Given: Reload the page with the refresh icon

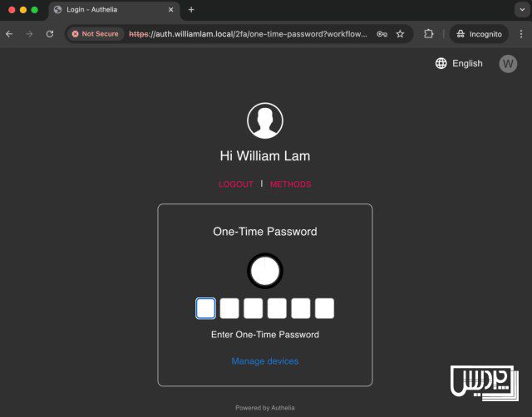Looking at the screenshot, I should coord(50,34).
